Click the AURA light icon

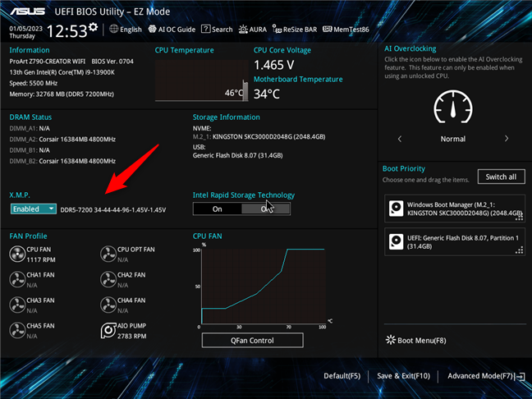tap(243, 30)
